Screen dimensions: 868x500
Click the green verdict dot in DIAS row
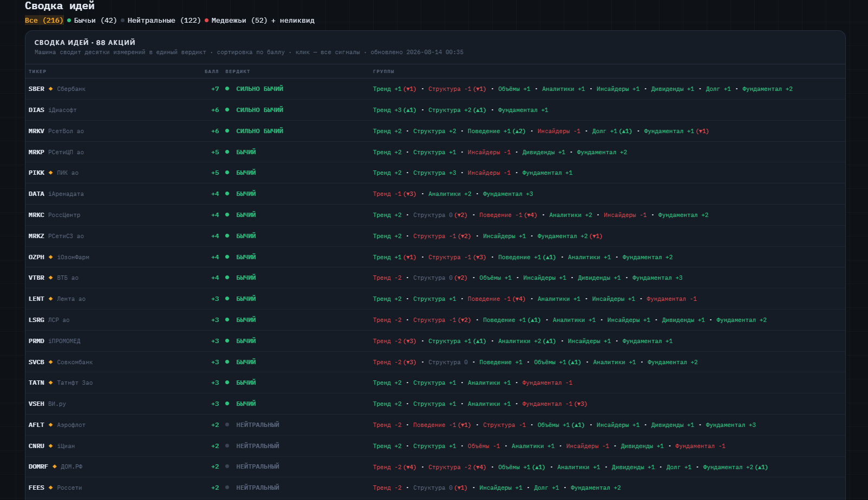tap(227, 110)
